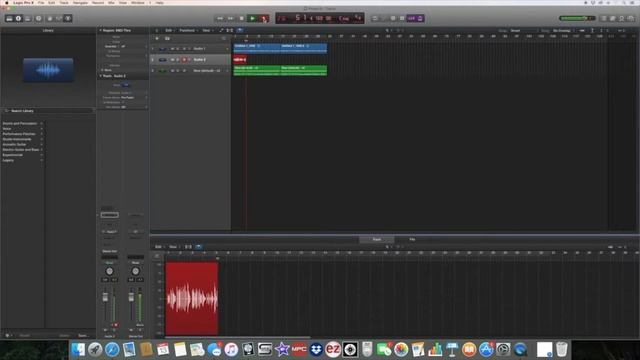640x360 pixels.
Task: Open Quick Help question mark button
Action: [x=38, y=18]
